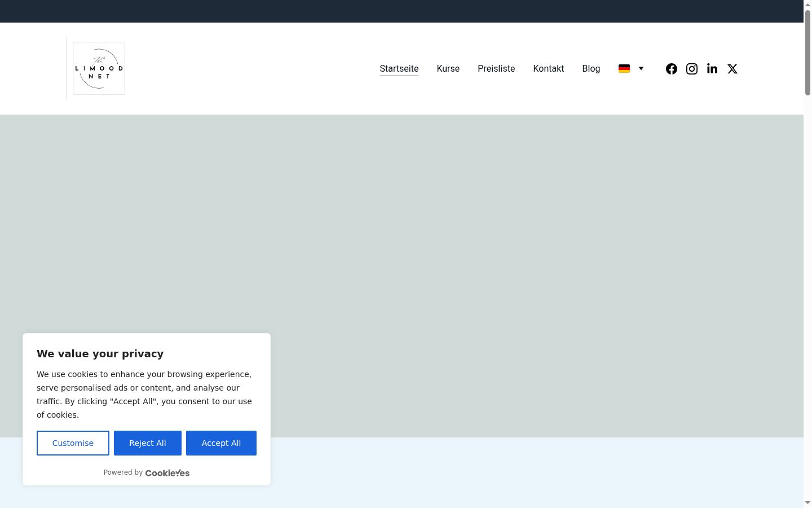Image resolution: width=812 pixels, height=508 pixels.
Task: Click the Customise cookie button
Action: click(x=73, y=443)
